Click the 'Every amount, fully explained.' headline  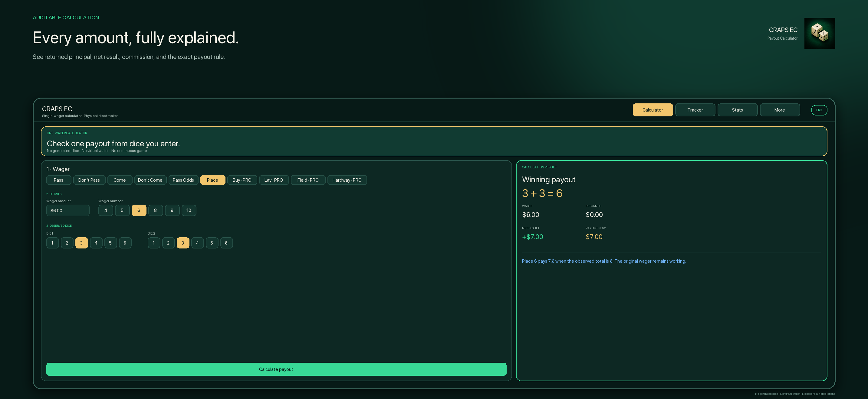[x=136, y=38]
